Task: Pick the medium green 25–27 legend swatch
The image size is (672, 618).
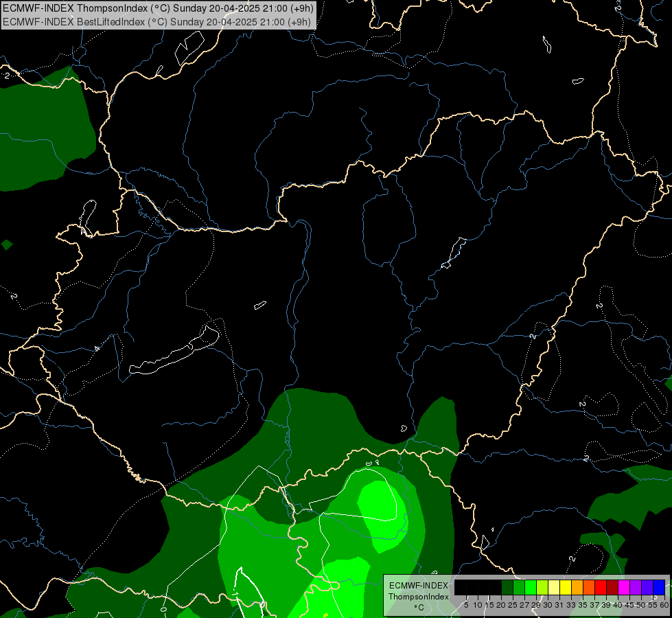Action: coord(519,587)
